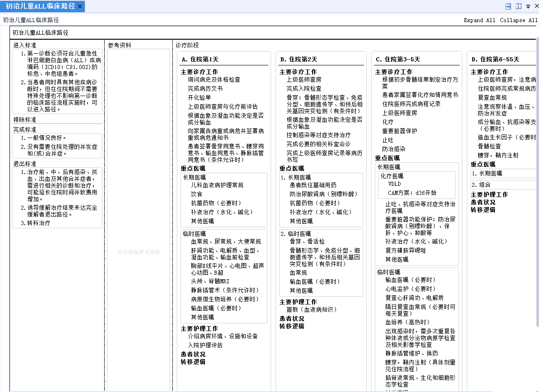Click 静脉插管术（条件允许时） order
Viewport: 539px width, 392px height.
(x=225, y=290)
